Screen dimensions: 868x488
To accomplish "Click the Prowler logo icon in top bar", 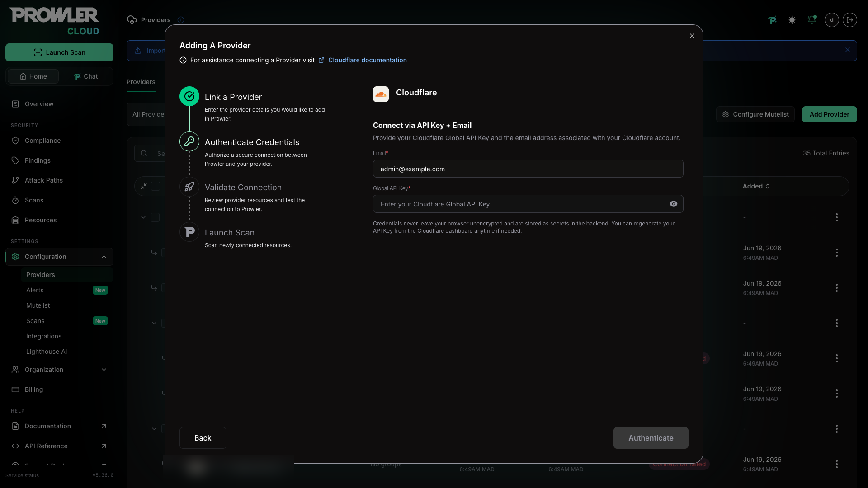I will pos(772,20).
